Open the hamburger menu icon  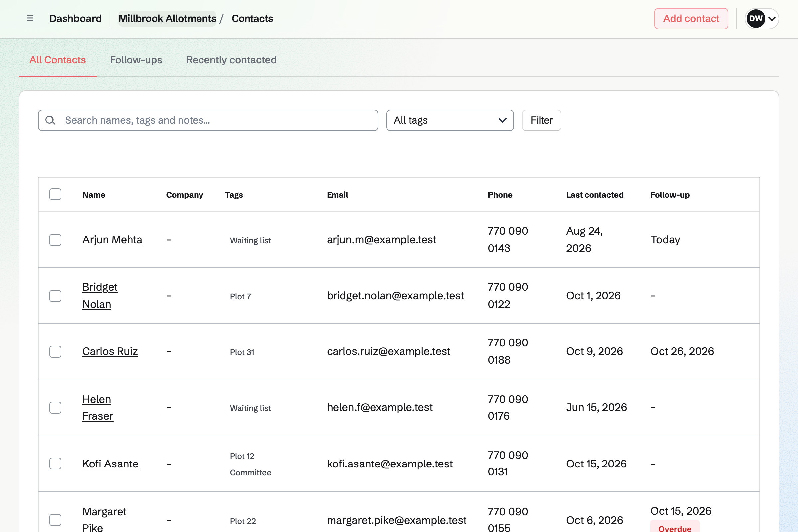click(x=30, y=18)
